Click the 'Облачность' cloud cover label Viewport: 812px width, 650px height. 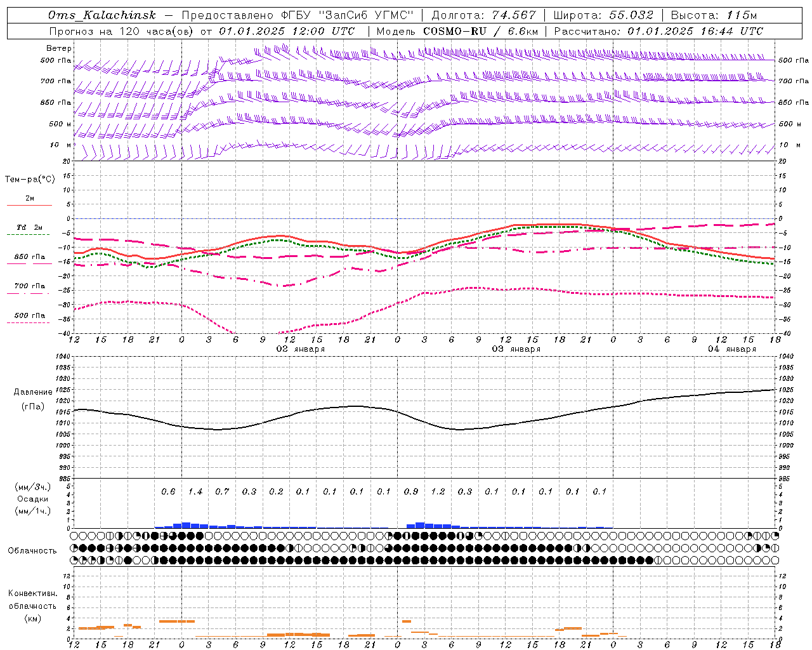click(32, 551)
